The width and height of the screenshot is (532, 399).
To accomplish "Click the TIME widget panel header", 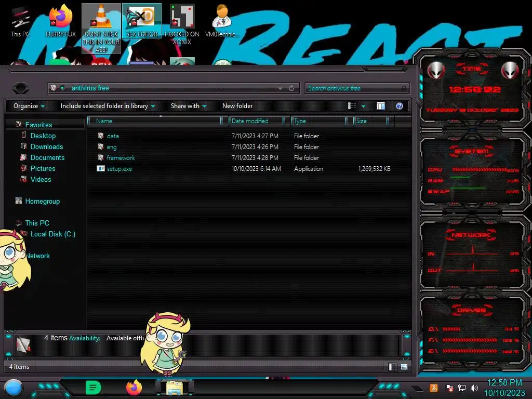I will (x=472, y=69).
